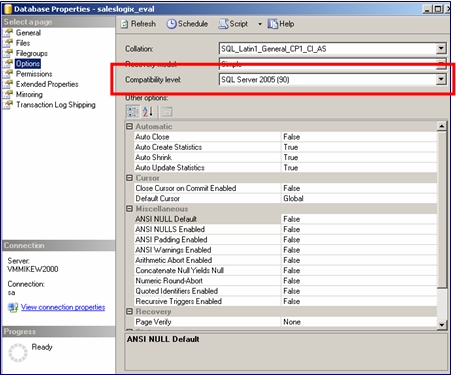Switch property grid to Categorized view
This screenshot has width=456, height=375.
pyautogui.click(x=133, y=112)
